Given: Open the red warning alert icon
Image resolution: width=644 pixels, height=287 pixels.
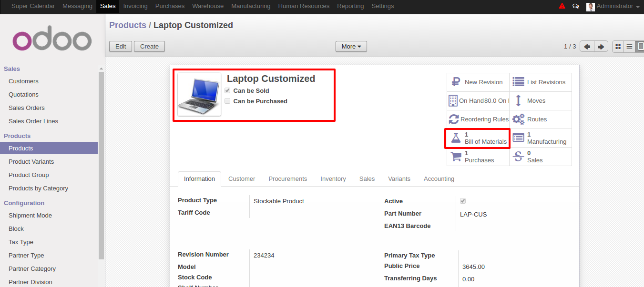Looking at the screenshot, I should click(x=562, y=6).
